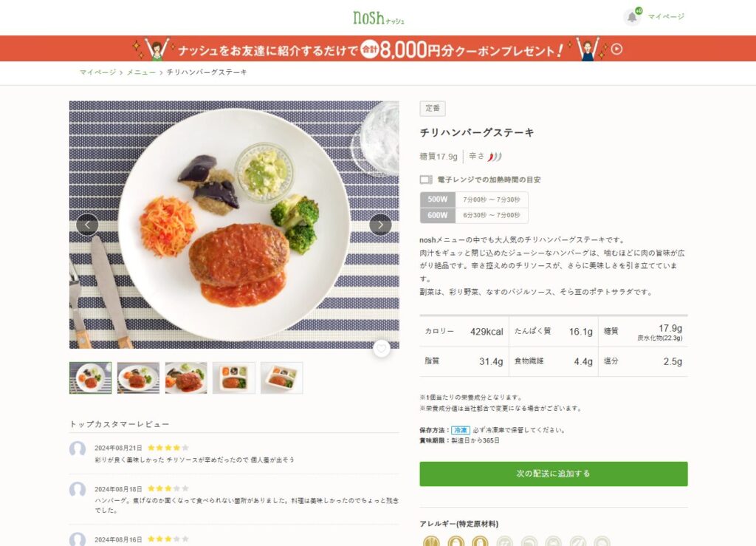Viewport: 756px width, 546px height.
Task: Click the reviewer avatar for 2024年08月21日 review
Action: [78, 449]
